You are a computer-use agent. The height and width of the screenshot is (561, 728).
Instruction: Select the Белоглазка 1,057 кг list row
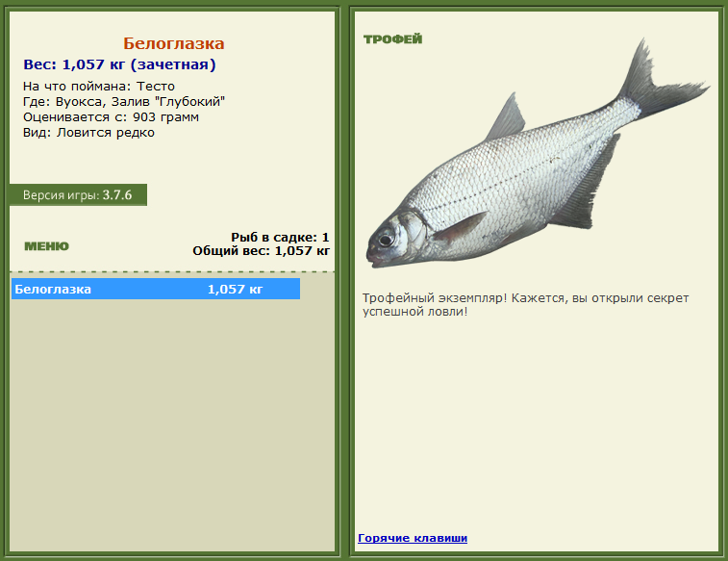click(x=156, y=289)
